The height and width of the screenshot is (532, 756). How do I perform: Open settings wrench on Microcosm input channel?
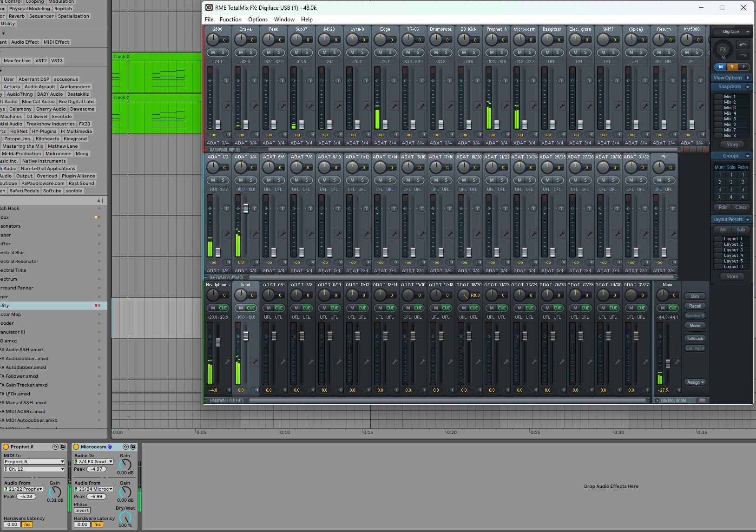tap(533, 106)
